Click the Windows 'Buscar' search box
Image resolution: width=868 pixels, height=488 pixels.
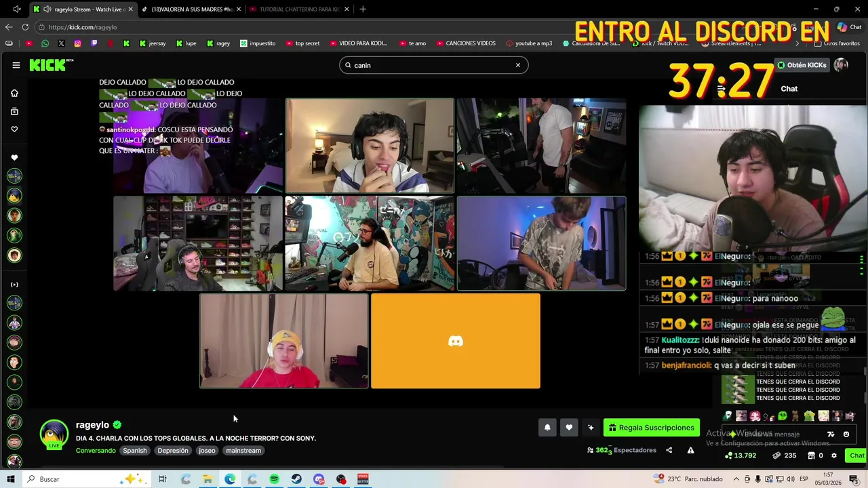pyautogui.click(x=87, y=479)
